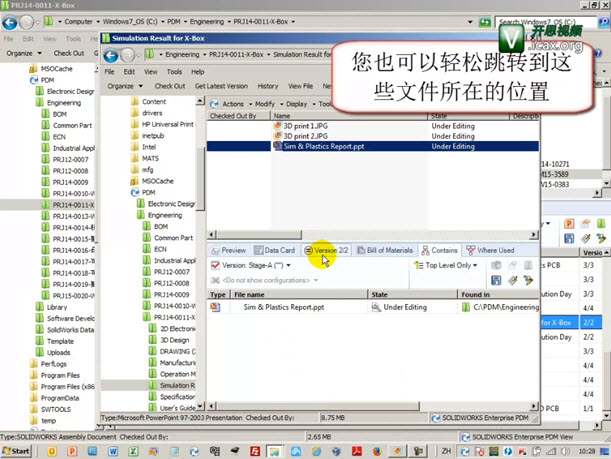Open the Edit menu in Simulation Result window
Image resolution: width=611 pixels, height=459 pixels.
click(x=129, y=72)
